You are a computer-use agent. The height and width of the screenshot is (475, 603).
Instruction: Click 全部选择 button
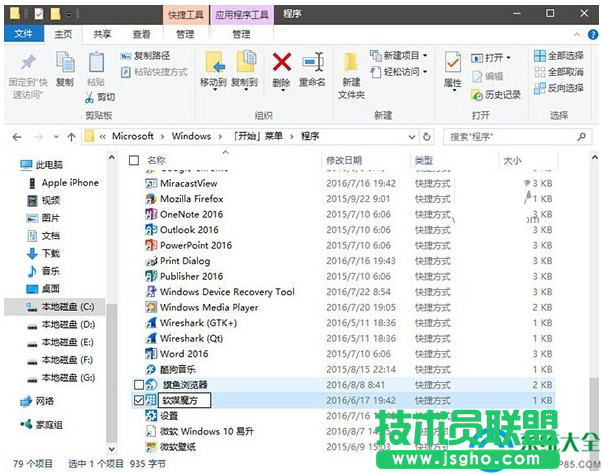[x=559, y=56]
